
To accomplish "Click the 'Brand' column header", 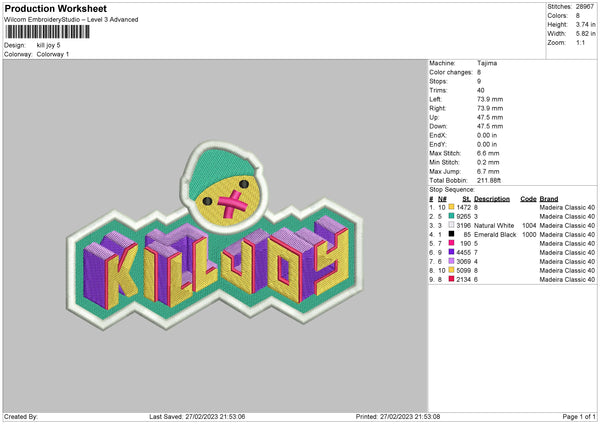I will [x=549, y=199].
